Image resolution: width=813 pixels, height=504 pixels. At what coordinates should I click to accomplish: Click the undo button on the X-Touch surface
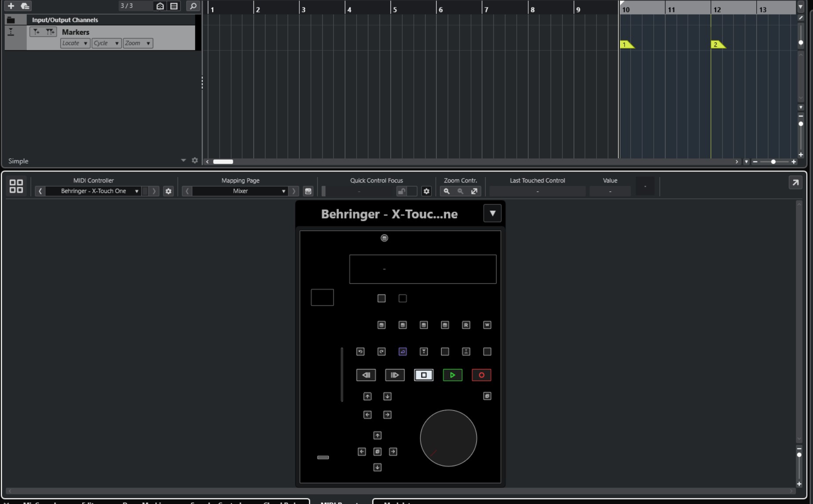(x=361, y=351)
